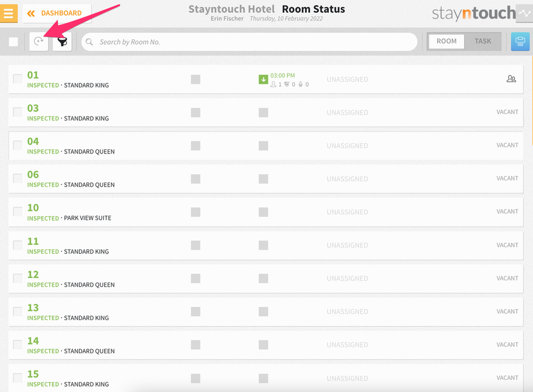Switch to the Room view tab
The height and width of the screenshot is (392, 533).
[x=446, y=41]
